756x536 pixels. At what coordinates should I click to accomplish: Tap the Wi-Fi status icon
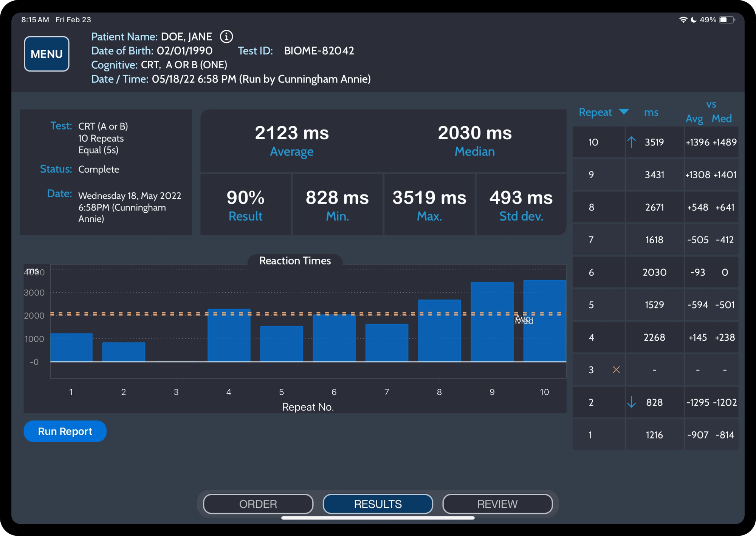683,20
